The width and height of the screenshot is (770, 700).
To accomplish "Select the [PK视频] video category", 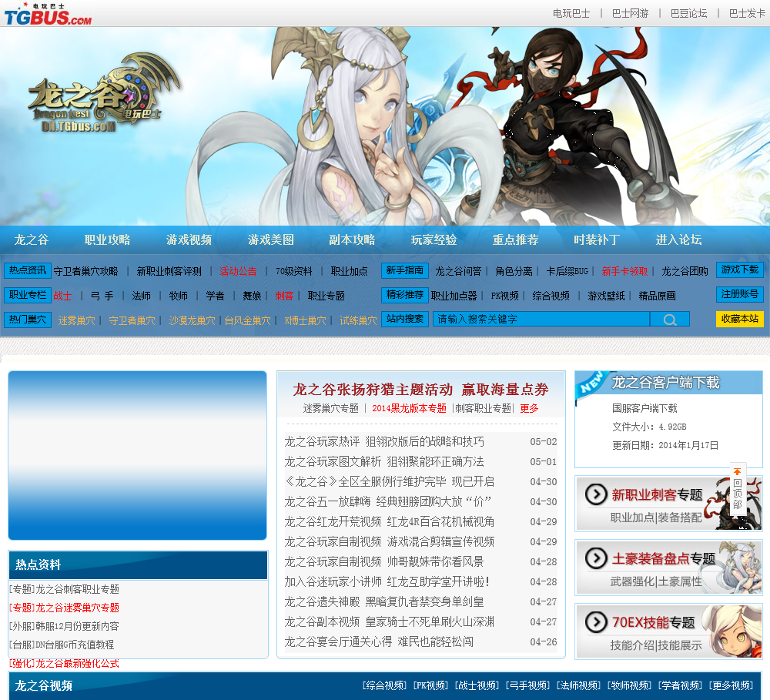I will (430, 685).
